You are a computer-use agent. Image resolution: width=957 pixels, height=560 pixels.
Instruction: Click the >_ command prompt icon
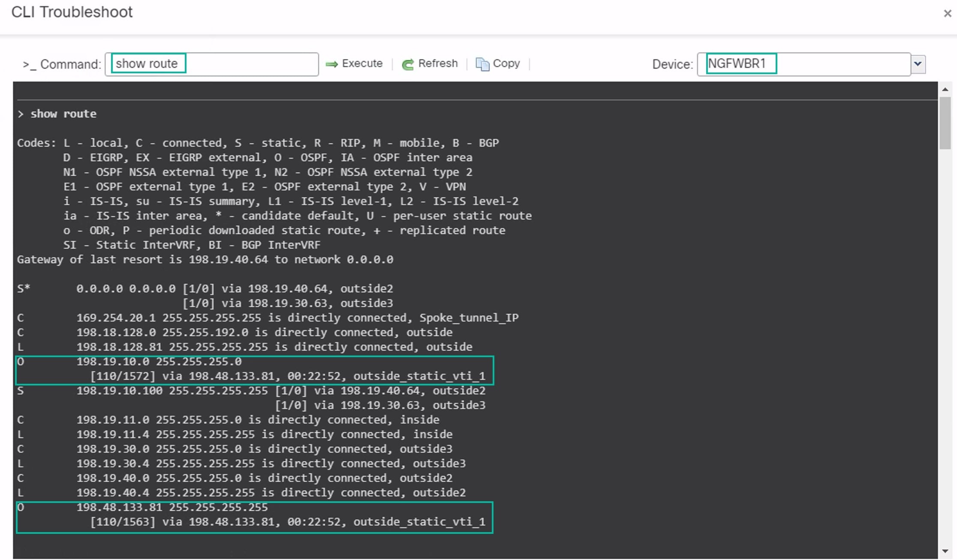[x=29, y=65]
